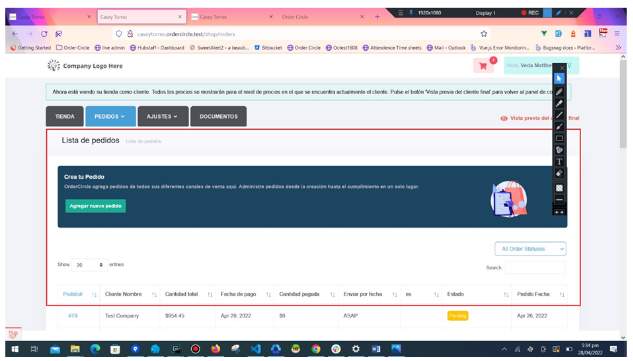Reload the page

point(44,34)
